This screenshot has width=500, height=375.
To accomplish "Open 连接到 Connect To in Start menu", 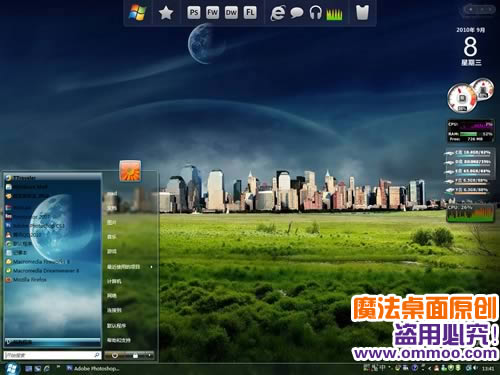I will coord(114,310).
